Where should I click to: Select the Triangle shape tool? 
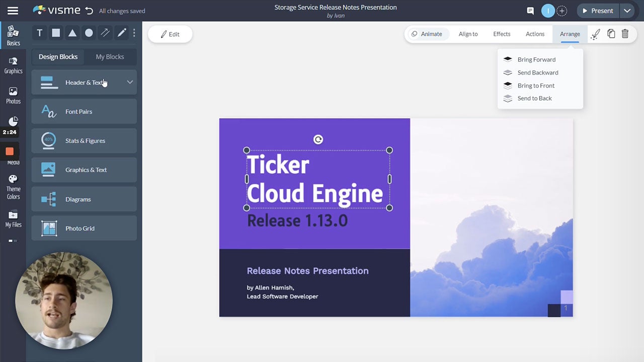72,33
